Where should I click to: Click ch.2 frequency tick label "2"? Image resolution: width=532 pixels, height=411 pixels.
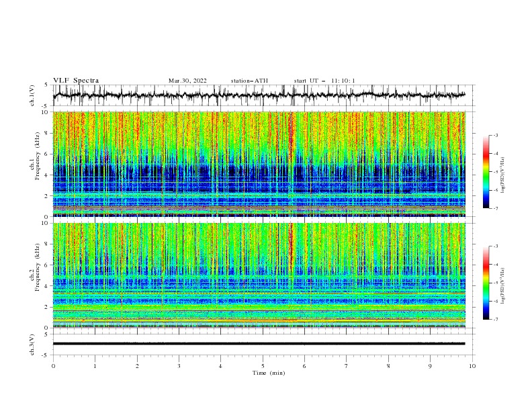[46, 307]
